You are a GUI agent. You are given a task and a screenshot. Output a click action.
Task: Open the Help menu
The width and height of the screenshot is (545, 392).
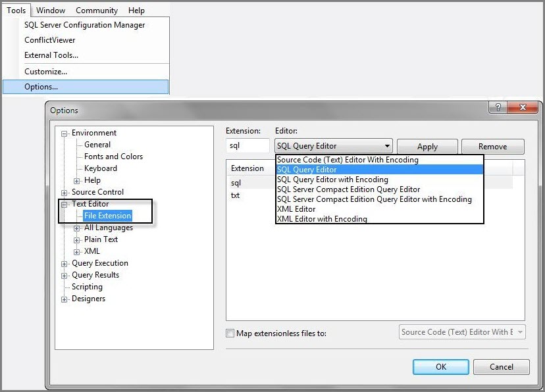[136, 11]
